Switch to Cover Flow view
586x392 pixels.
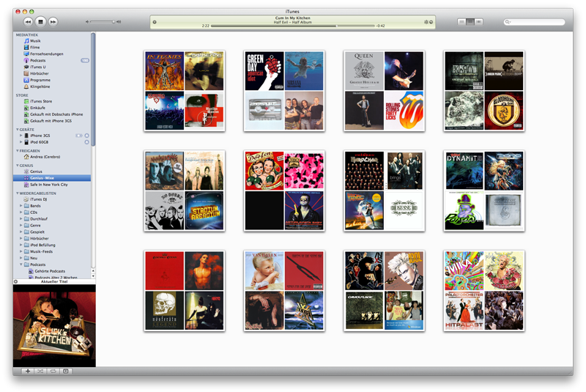pyautogui.click(x=479, y=22)
